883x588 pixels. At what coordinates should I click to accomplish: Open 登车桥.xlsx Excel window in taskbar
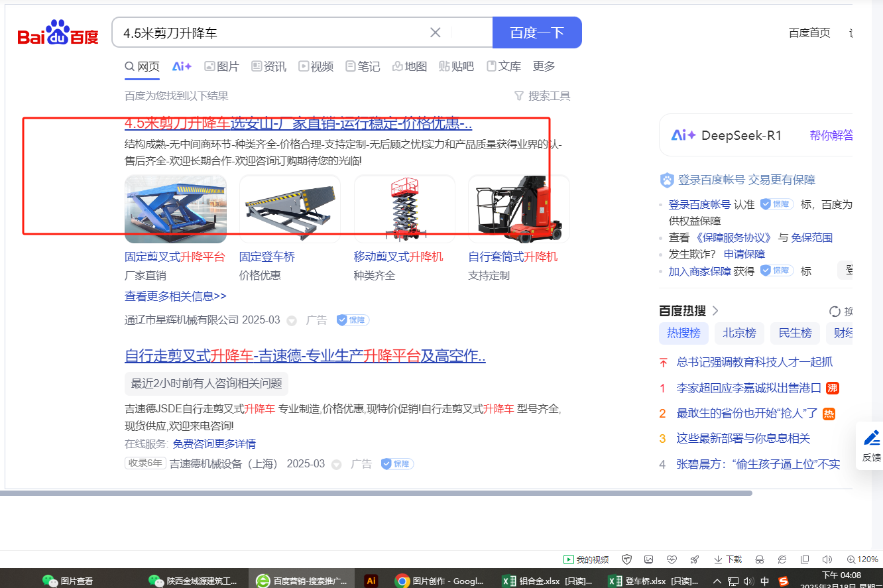click(x=654, y=581)
